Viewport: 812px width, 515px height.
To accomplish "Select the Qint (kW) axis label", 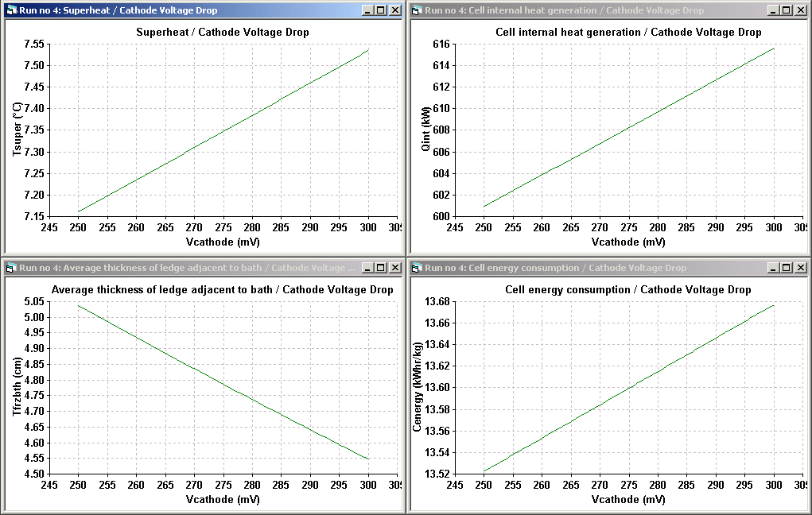I will [x=424, y=131].
